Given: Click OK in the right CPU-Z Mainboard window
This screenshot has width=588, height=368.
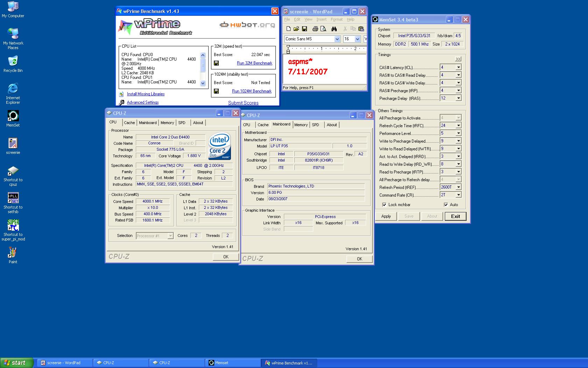Looking at the screenshot, I should pos(359,259).
